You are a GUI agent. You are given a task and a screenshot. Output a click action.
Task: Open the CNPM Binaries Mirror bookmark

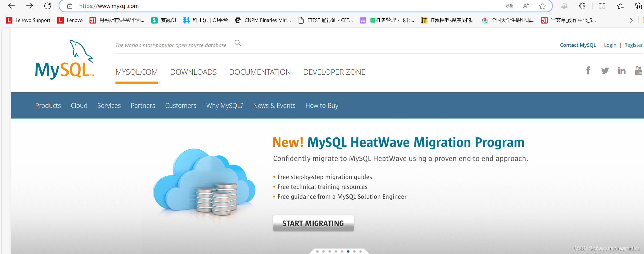(263, 20)
